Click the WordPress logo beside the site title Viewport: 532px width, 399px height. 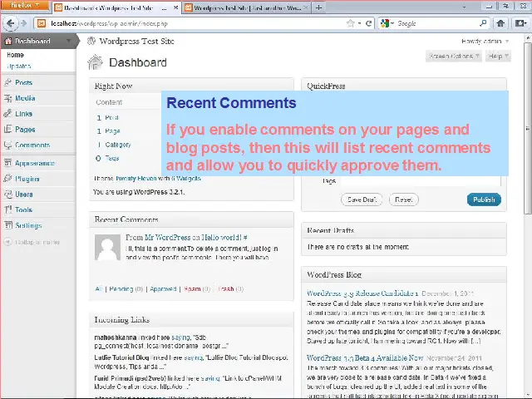[x=91, y=41]
